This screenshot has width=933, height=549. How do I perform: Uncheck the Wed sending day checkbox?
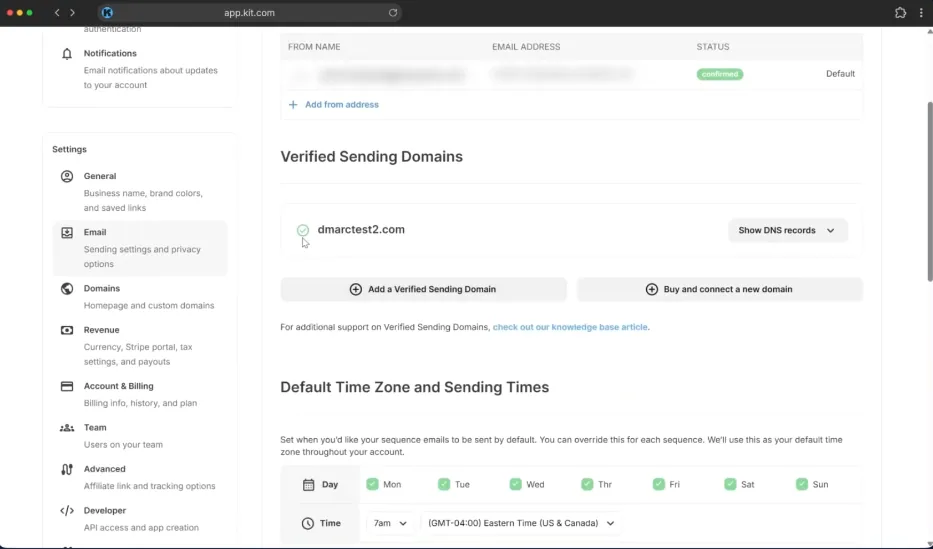[515, 484]
